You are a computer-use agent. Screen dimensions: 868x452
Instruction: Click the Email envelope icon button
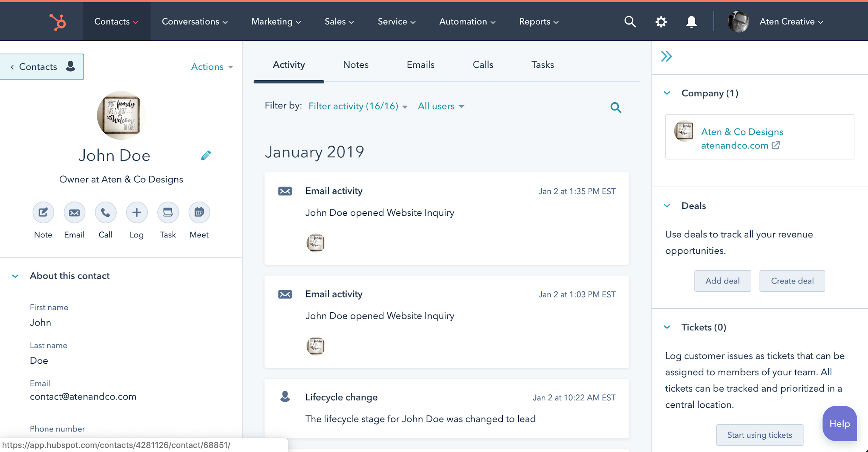pyautogui.click(x=74, y=212)
